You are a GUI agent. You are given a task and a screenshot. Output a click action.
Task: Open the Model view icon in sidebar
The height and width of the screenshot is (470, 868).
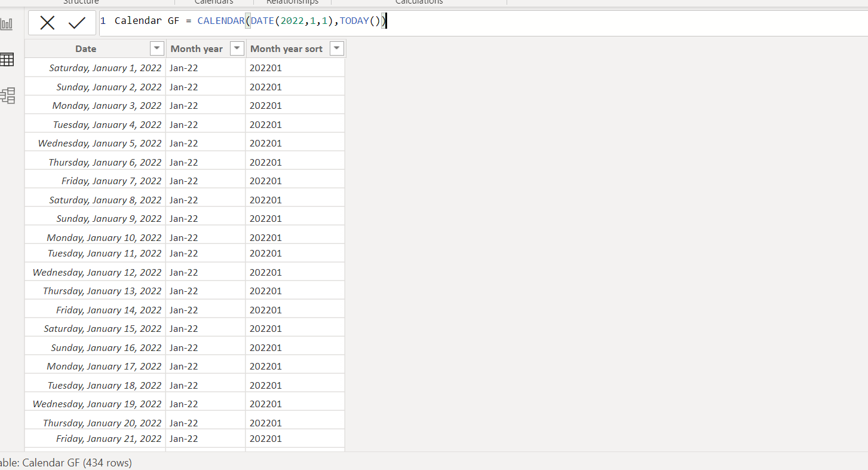pos(8,96)
